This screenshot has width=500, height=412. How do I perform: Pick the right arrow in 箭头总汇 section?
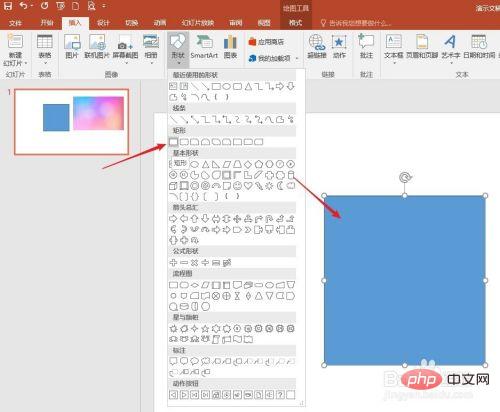pyautogui.click(x=173, y=219)
